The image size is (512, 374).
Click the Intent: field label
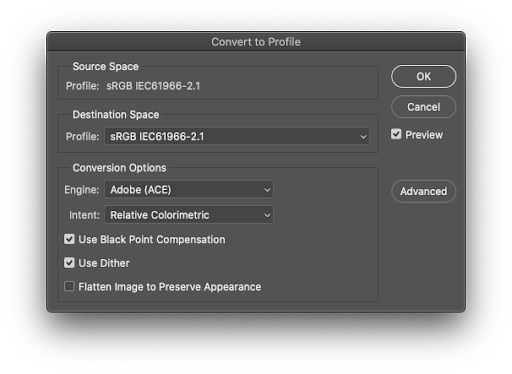click(x=84, y=215)
